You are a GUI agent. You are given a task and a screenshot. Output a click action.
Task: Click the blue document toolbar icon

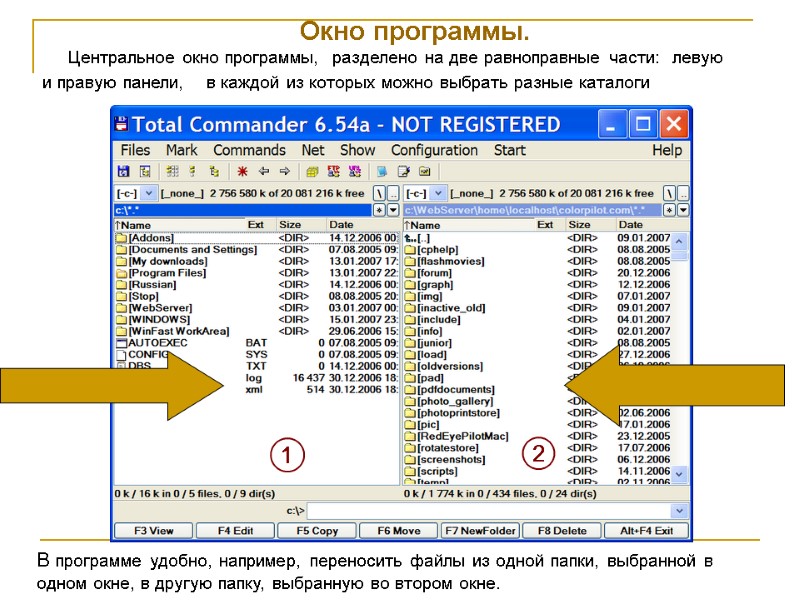coord(382,171)
